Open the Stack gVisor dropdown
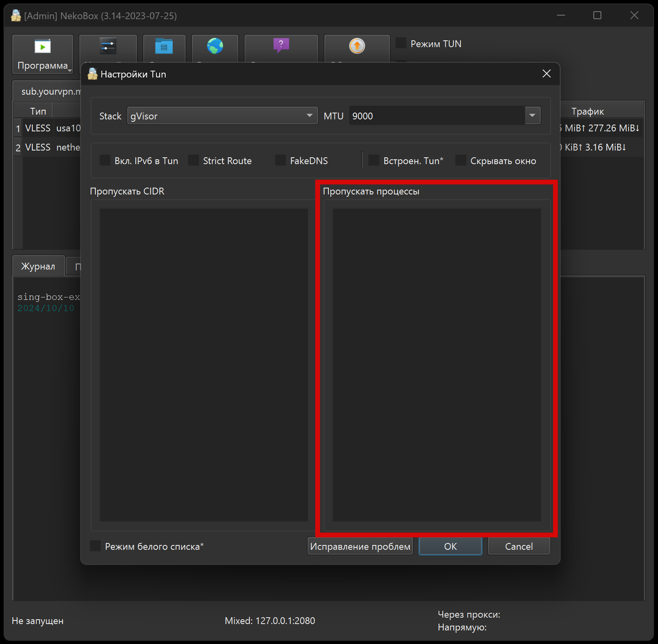 click(x=222, y=116)
